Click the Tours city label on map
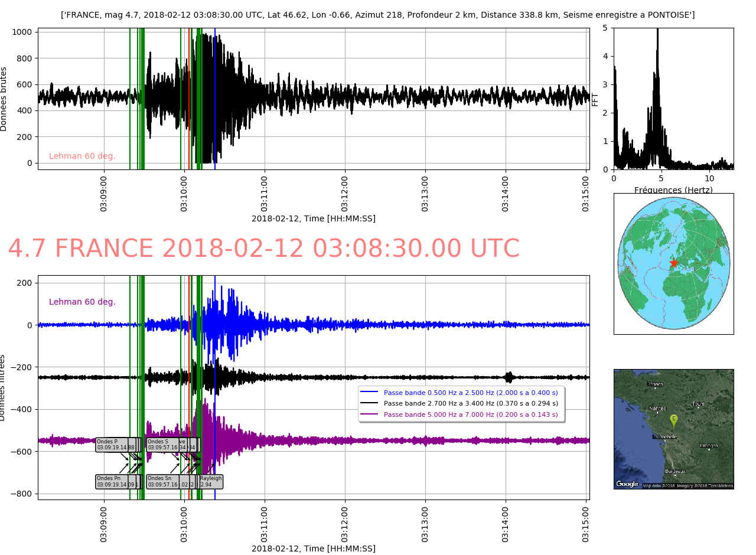 698,404
